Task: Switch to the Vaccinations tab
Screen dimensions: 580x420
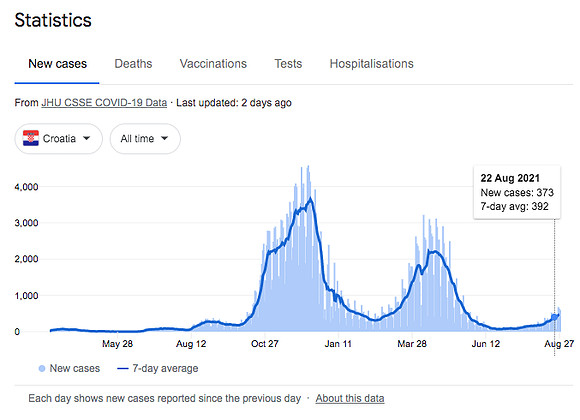Action: (213, 64)
